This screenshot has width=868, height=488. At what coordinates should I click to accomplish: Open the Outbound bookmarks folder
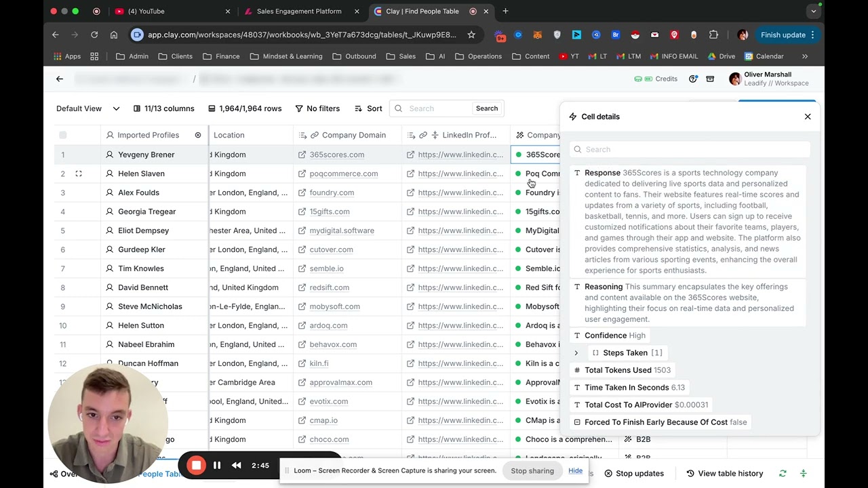pyautogui.click(x=354, y=56)
